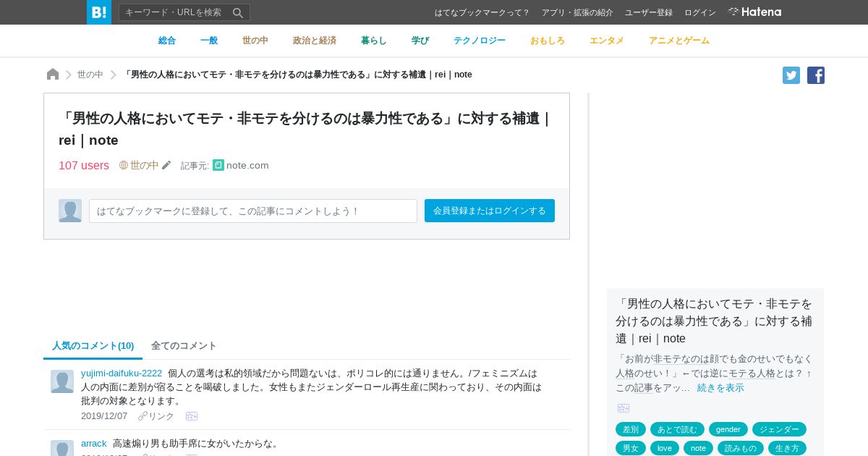This screenshot has width=868, height=456.
Task: Click the search magnifier icon
Action: (x=238, y=12)
